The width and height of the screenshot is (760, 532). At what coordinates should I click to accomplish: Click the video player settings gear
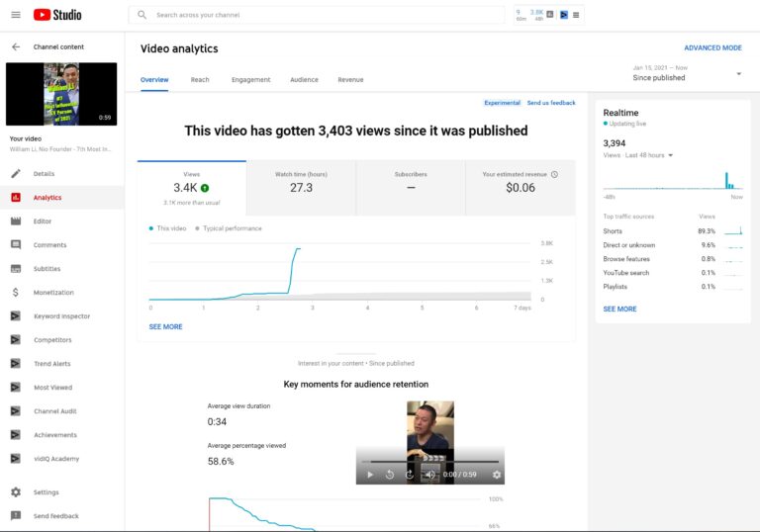pyautogui.click(x=497, y=475)
